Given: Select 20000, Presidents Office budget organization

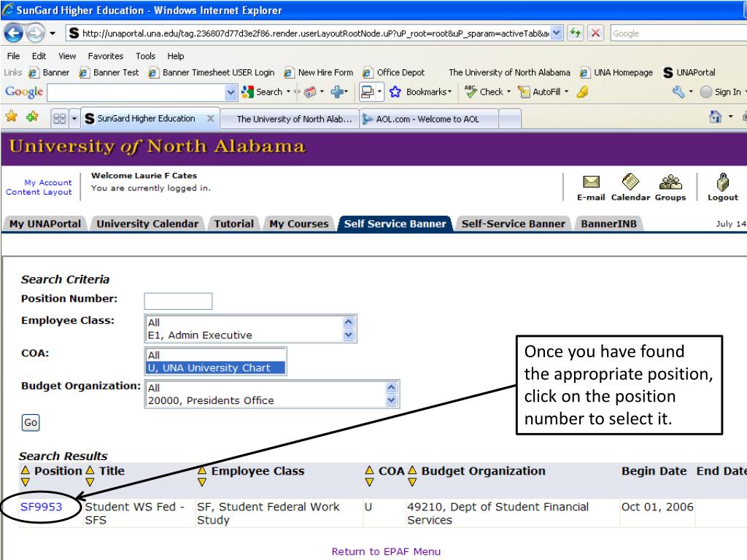Looking at the screenshot, I should pyautogui.click(x=211, y=400).
